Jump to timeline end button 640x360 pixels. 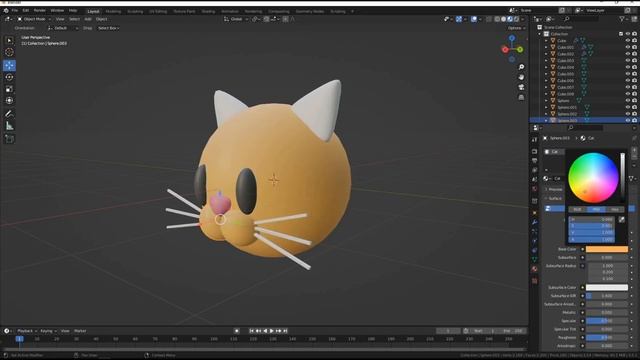(285, 331)
